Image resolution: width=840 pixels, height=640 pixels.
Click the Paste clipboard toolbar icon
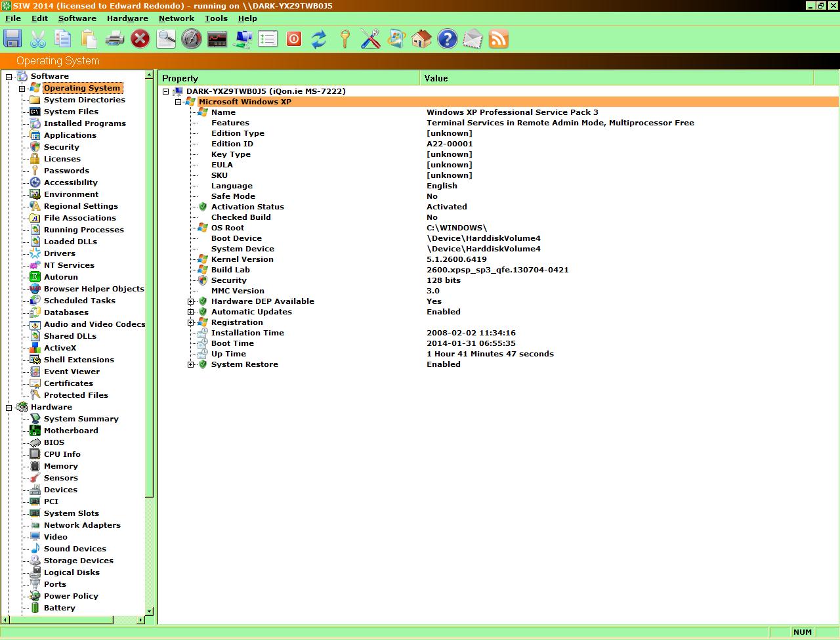[89, 39]
